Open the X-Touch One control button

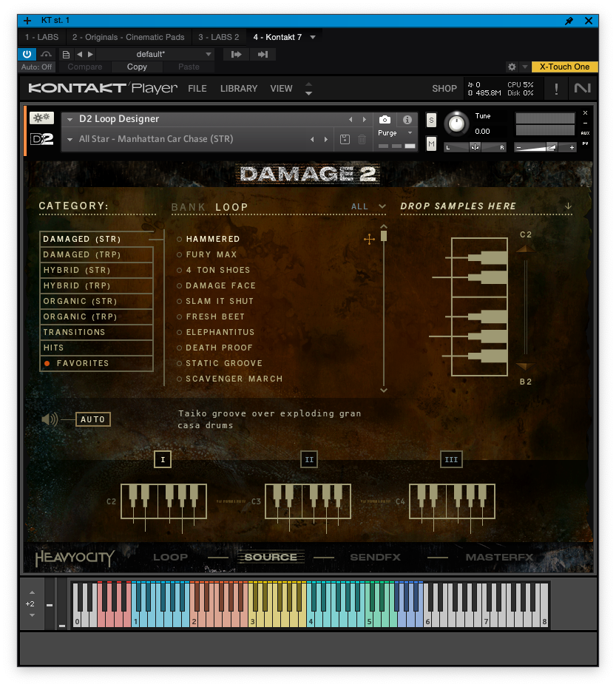click(x=564, y=67)
